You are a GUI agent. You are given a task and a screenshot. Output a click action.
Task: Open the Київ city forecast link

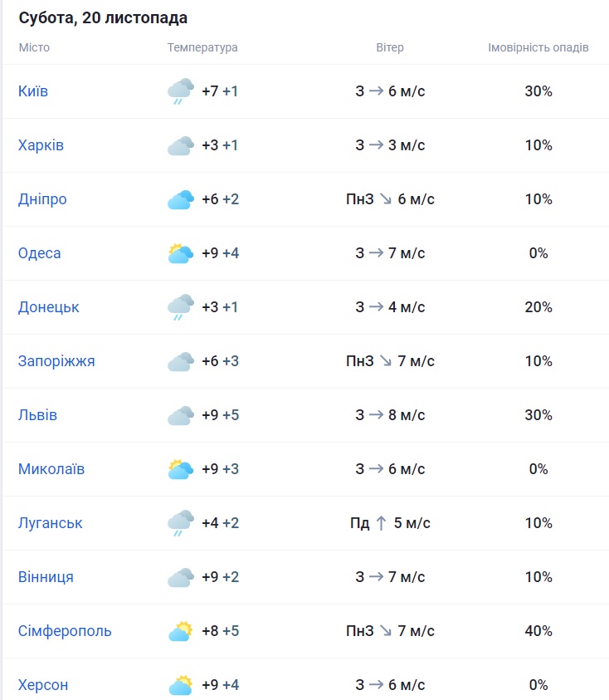click(x=33, y=91)
